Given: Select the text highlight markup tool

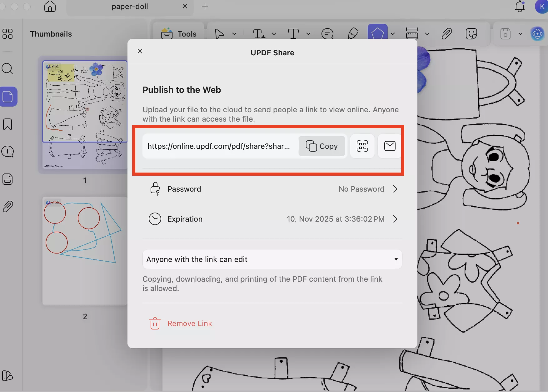Looking at the screenshot, I should (x=259, y=34).
